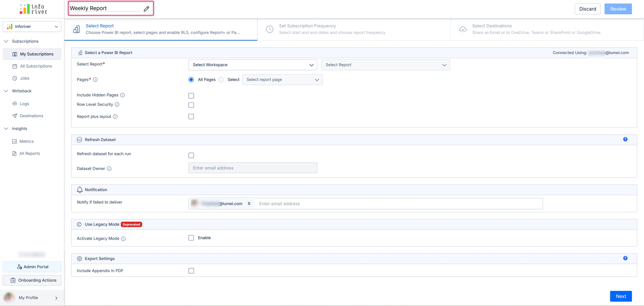Open the Select Workspace dropdown
644x306 pixels.
click(253, 65)
